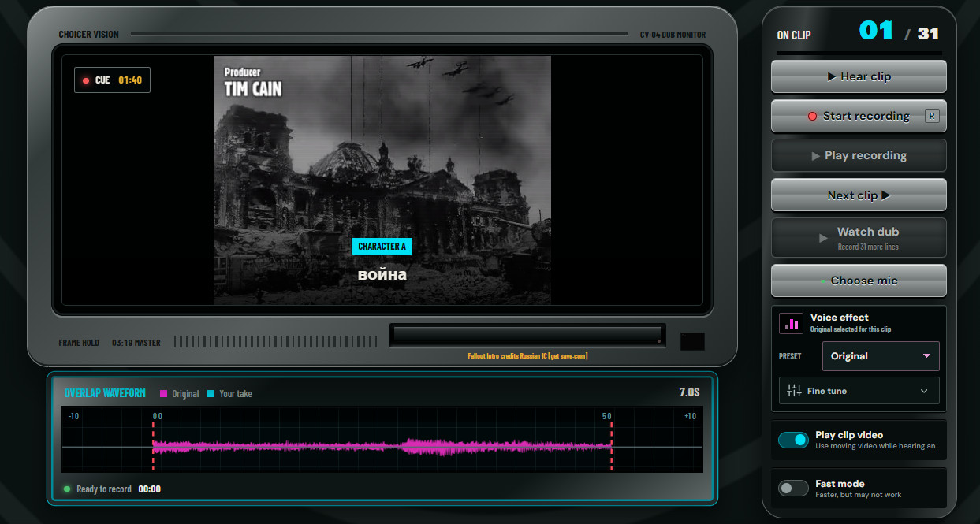Click the green Ready to record status dot
980x524 pixels.
[x=67, y=489]
